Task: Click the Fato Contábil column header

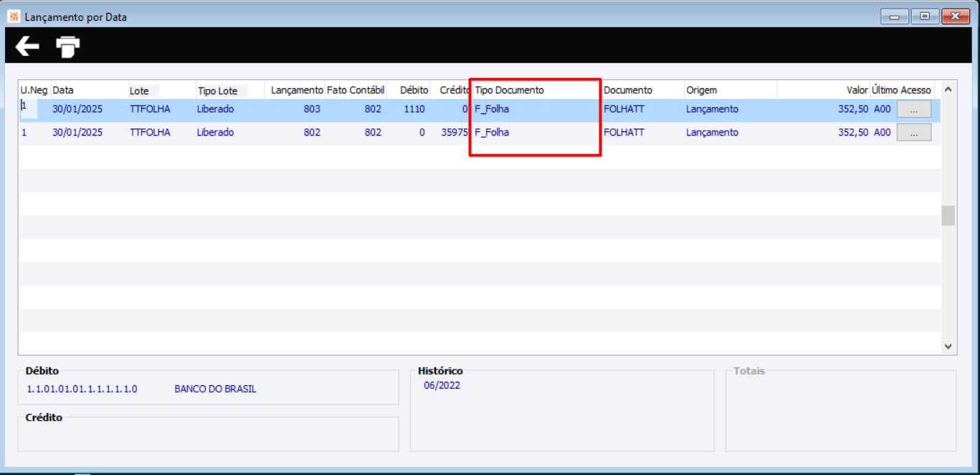Action: pos(356,90)
